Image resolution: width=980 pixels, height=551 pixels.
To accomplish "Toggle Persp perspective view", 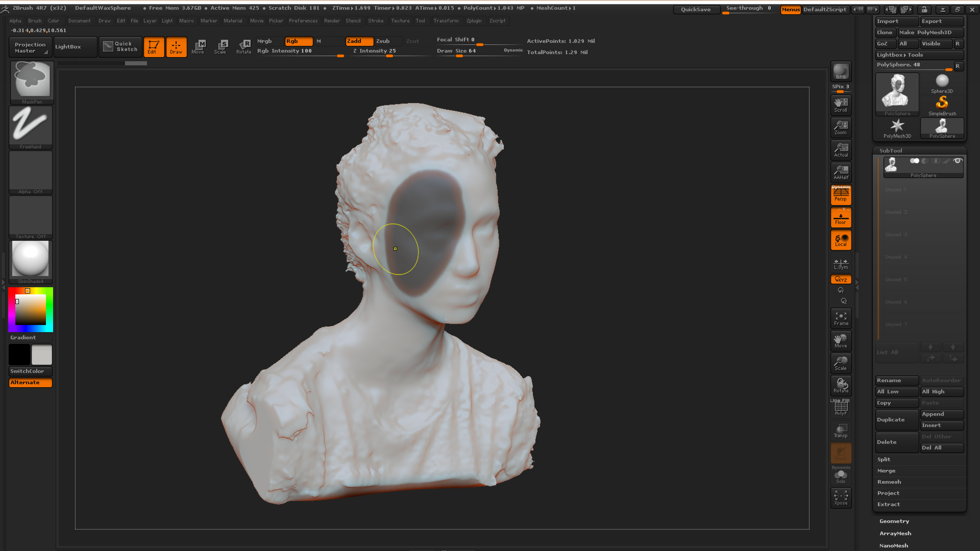I will point(840,195).
